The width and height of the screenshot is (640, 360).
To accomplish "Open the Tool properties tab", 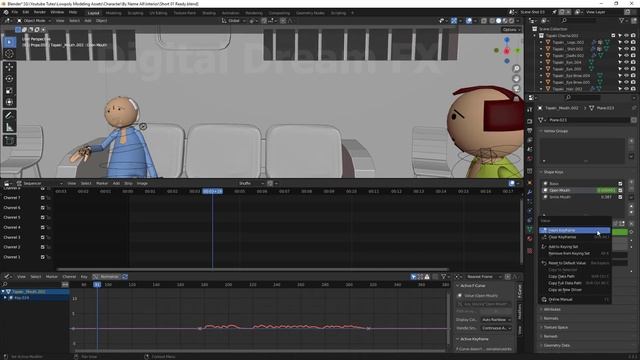I will [x=530, y=109].
